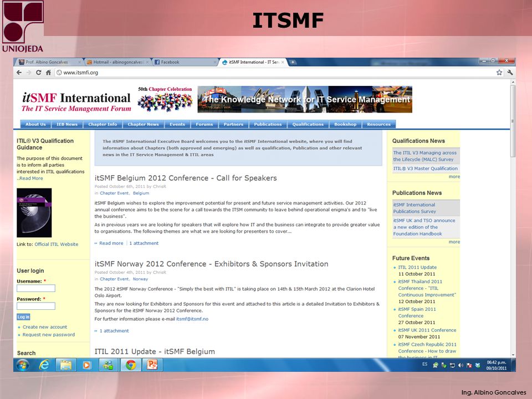Open the itSMF Belgium 2012 Conference headline
Image resolution: width=532 pixels, height=399 pixels.
tap(186, 178)
